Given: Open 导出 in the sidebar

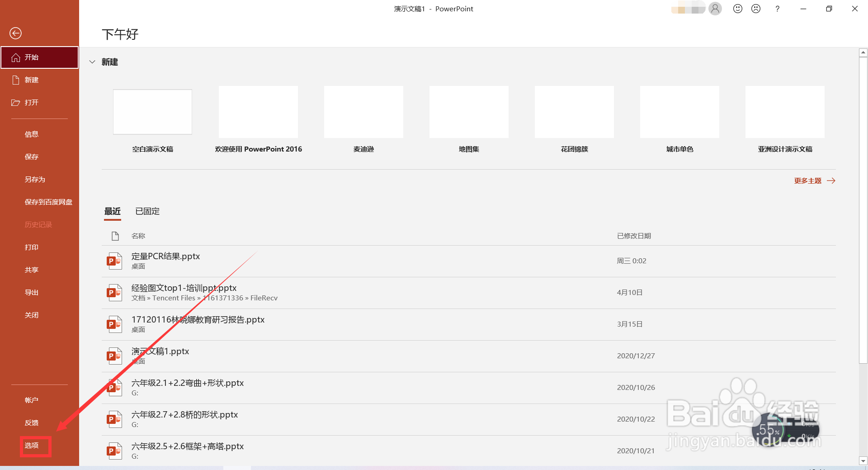Looking at the screenshot, I should [39, 293].
